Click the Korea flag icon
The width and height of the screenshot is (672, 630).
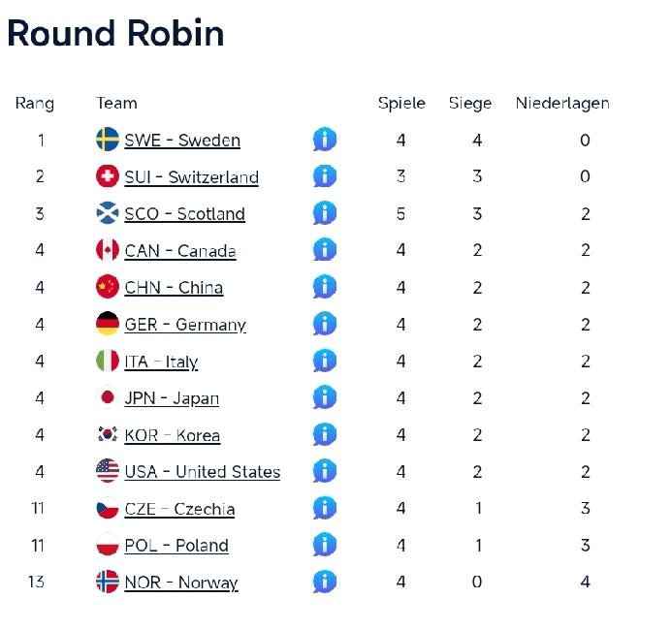108,435
